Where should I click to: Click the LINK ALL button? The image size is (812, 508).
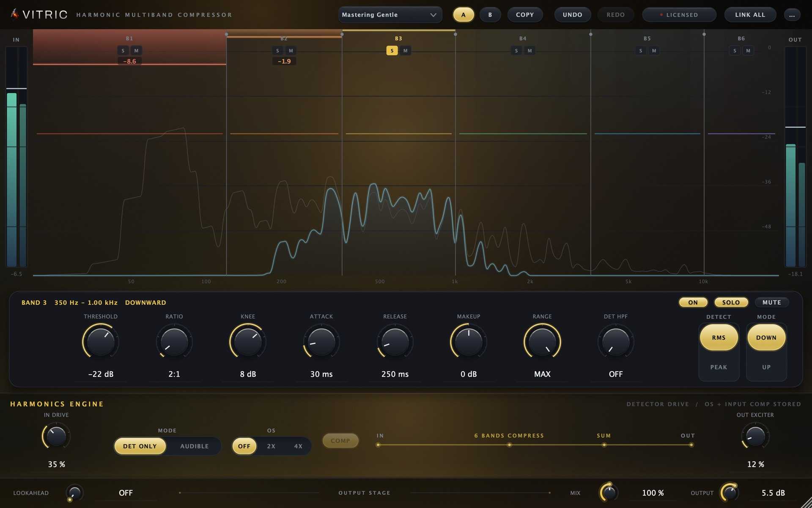coord(750,15)
